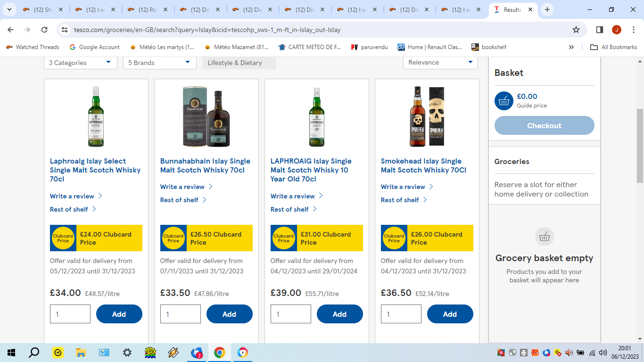Image resolution: width=644 pixels, height=362 pixels.
Task: Bookmark this page with the star icon
Action: 576,30
